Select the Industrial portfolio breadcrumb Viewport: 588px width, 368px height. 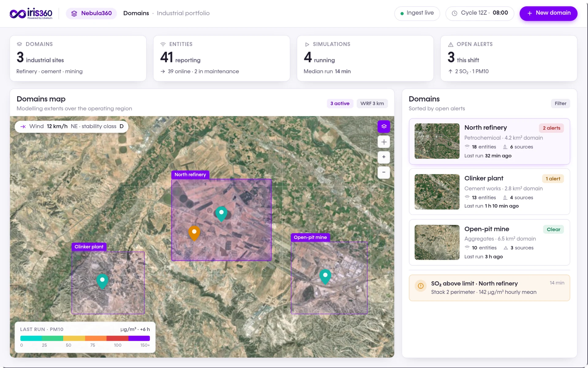[x=183, y=13]
